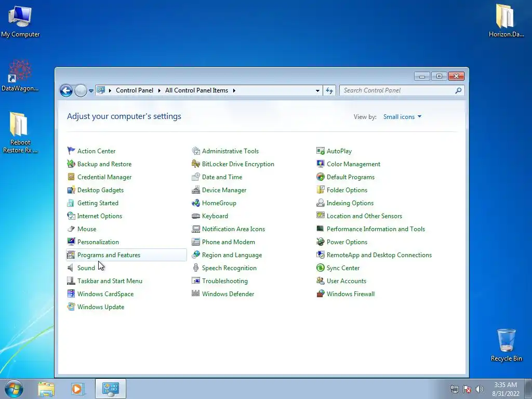Image resolution: width=532 pixels, height=399 pixels.
Task: Open Programs and Features link
Action: click(109, 255)
